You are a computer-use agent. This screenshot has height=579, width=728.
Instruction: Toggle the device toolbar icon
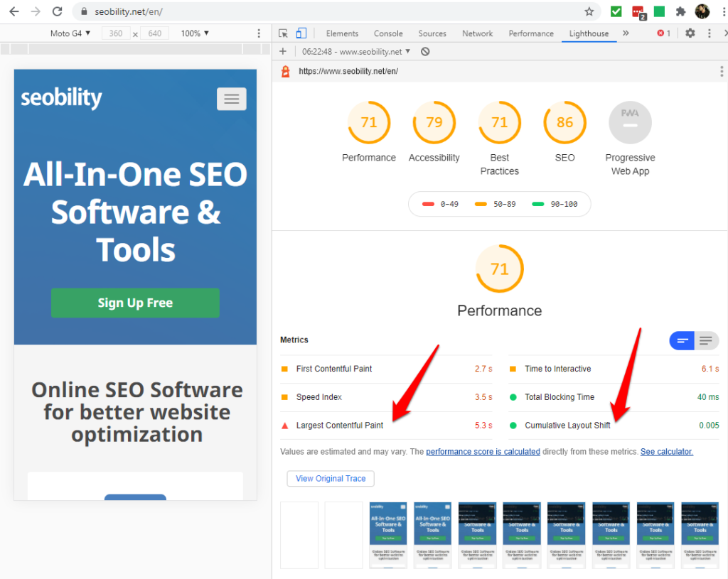(301, 33)
